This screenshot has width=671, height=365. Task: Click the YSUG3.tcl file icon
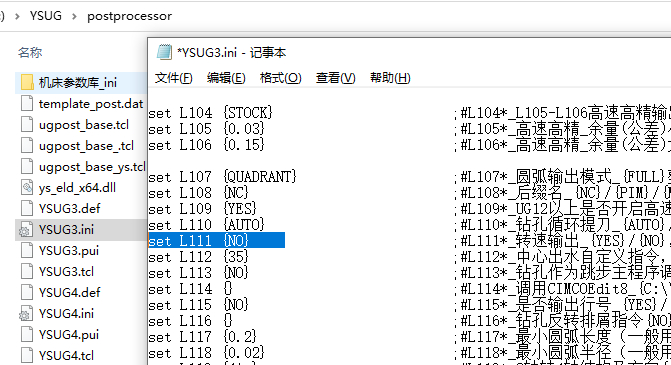(x=27, y=271)
